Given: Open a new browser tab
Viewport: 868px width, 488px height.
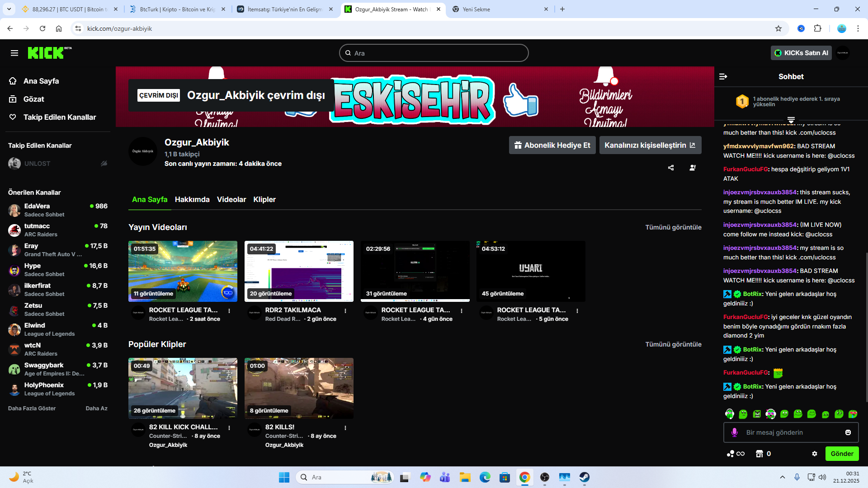Looking at the screenshot, I should point(562,9).
